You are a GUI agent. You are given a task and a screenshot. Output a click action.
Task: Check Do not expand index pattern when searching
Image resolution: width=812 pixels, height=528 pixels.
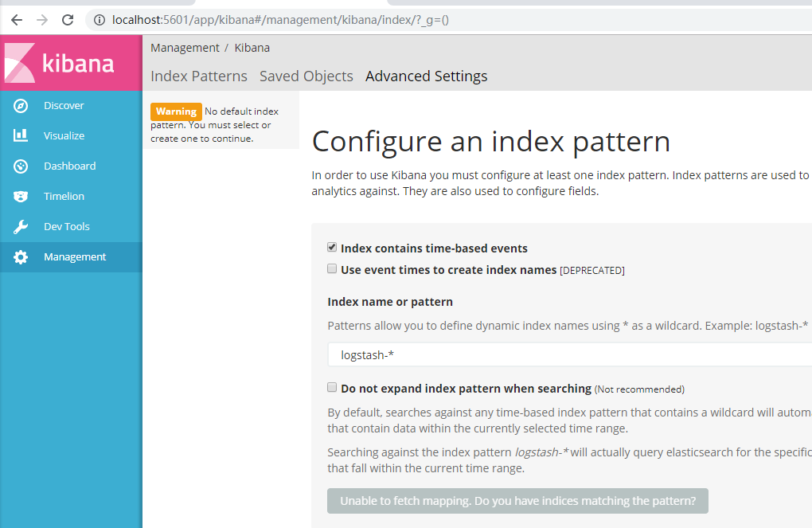click(x=332, y=388)
